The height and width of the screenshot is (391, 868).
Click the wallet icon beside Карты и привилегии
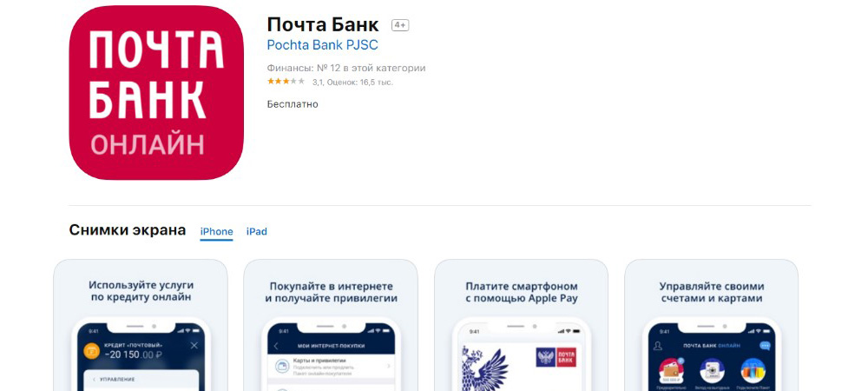click(283, 366)
